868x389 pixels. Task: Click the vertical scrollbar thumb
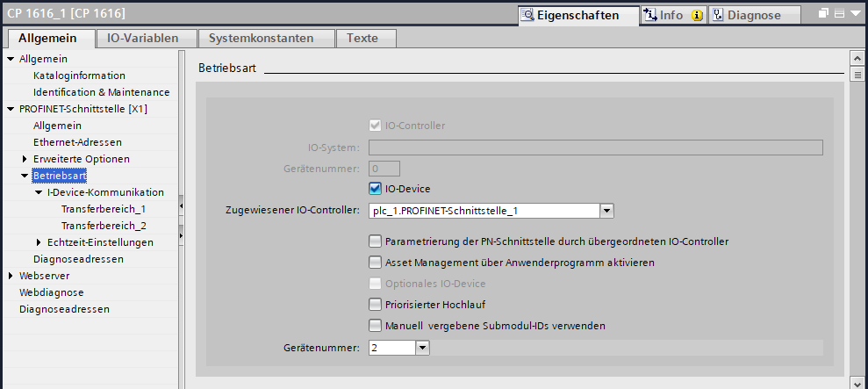click(x=857, y=75)
